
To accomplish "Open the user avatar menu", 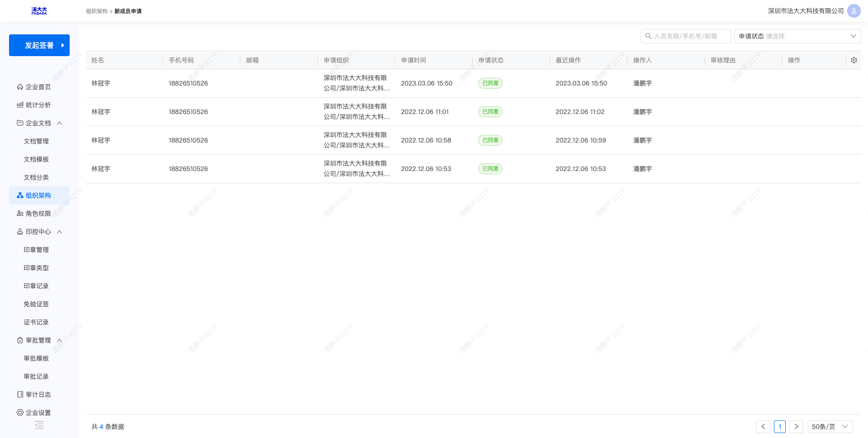I will [x=854, y=11].
